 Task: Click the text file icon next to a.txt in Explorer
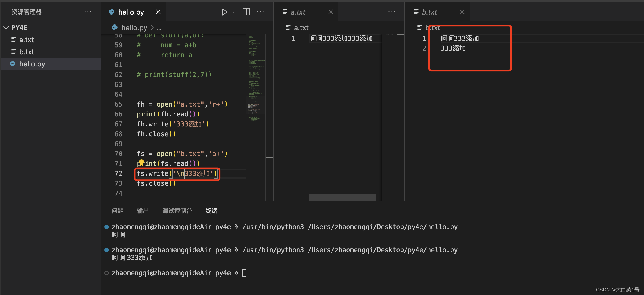point(13,40)
